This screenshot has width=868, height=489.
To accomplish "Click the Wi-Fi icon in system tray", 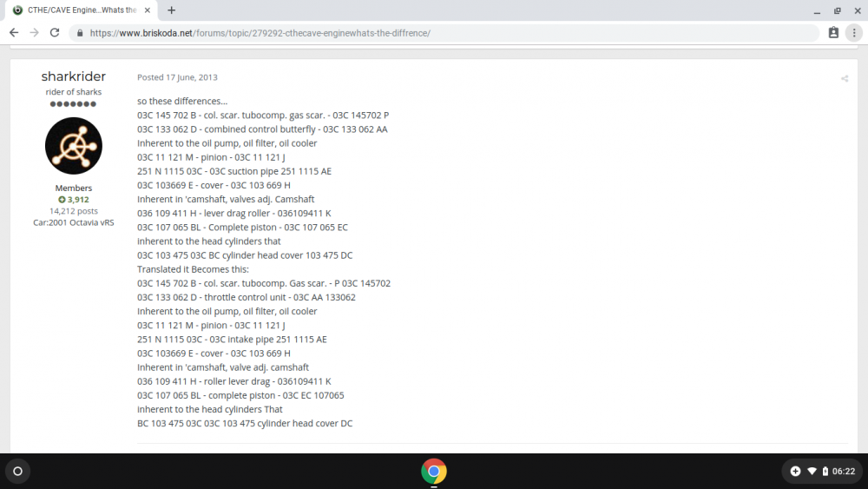I will pos(812,472).
